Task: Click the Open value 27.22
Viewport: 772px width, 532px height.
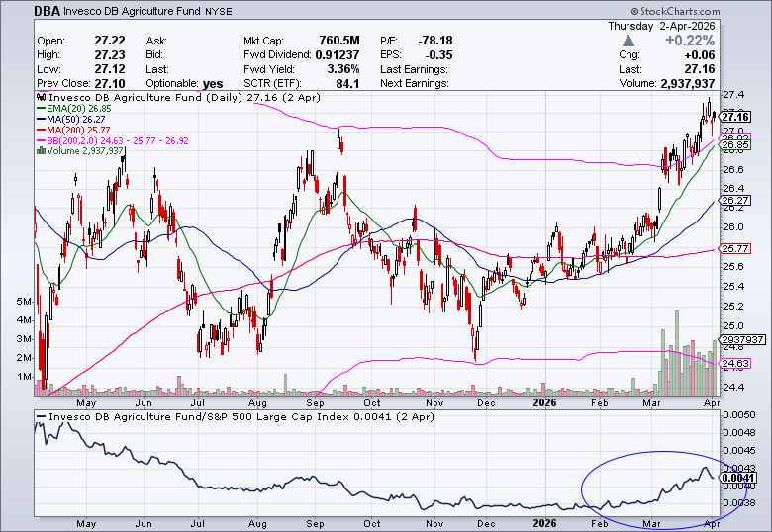Action: click(110, 41)
